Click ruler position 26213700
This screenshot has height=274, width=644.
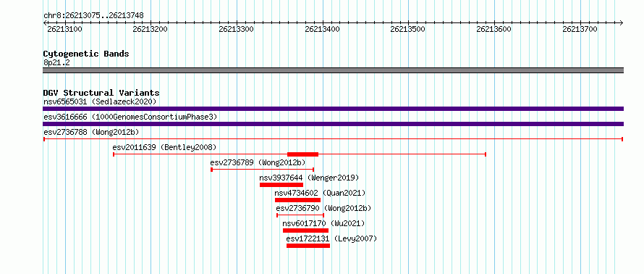(580, 29)
